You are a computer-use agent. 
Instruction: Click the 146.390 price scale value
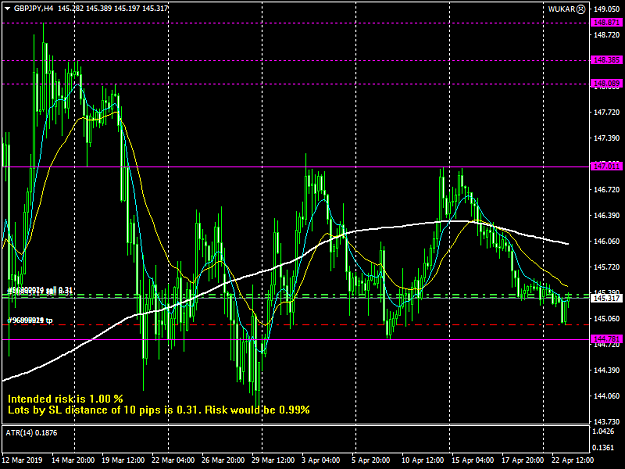click(606, 216)
